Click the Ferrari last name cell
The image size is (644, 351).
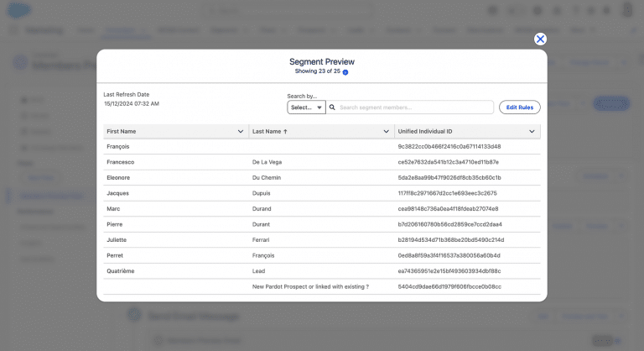[261, 240]
